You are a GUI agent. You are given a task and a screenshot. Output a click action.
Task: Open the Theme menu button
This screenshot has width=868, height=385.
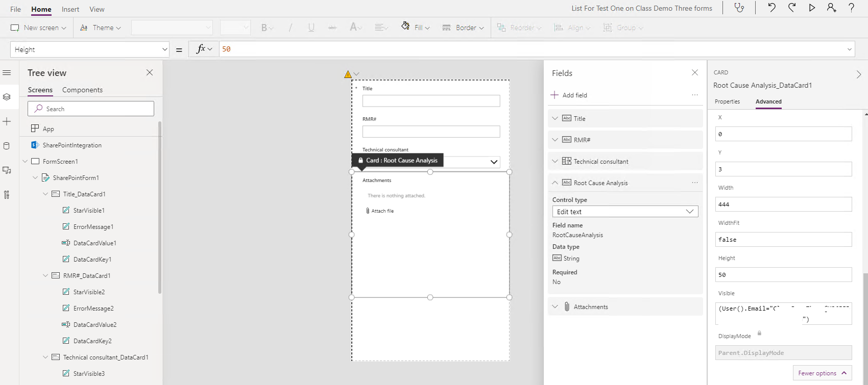101,28
